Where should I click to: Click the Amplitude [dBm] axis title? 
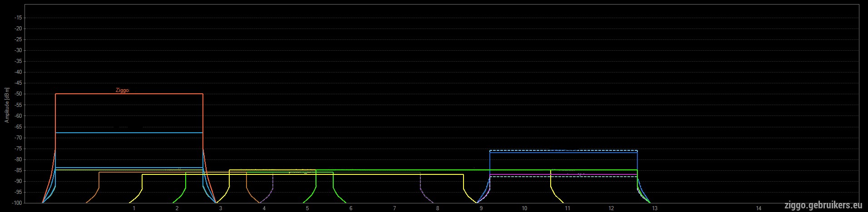pyautogui.click(x=6, y=105)
